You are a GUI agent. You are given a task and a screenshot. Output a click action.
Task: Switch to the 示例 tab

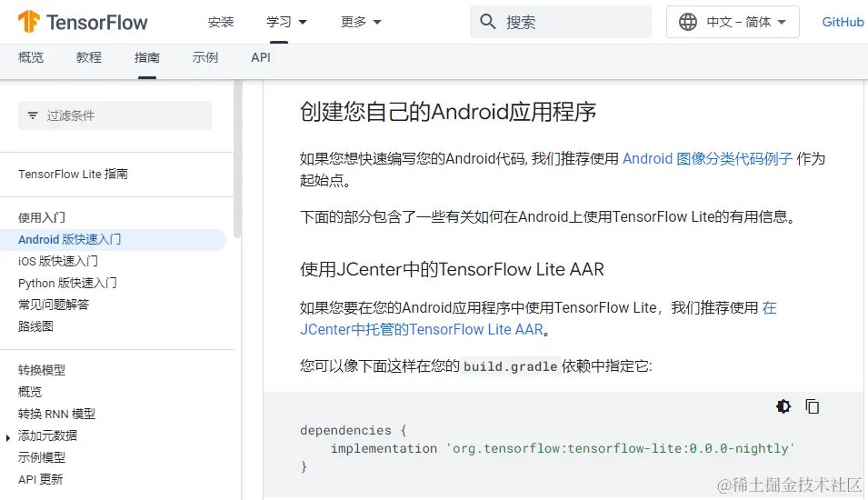205,57
